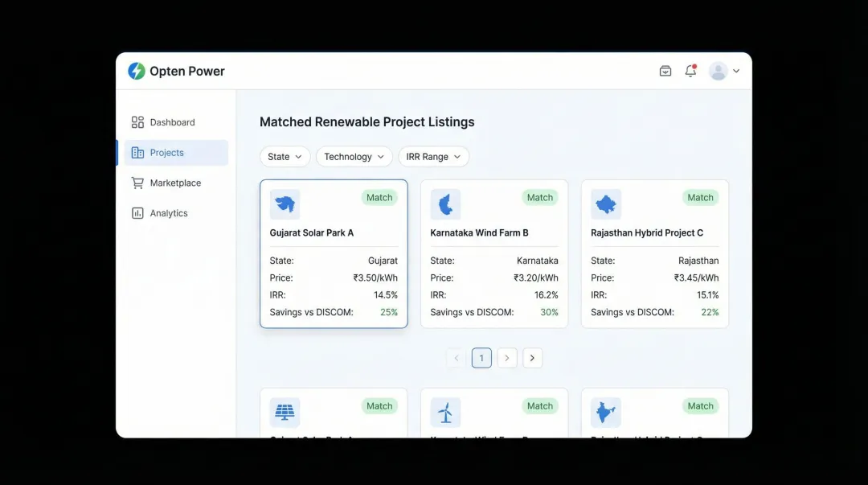Click the Marketplace cart icon

tap(135, 183)
